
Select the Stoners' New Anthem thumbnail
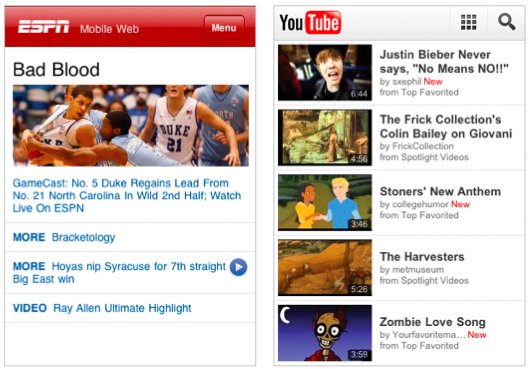[325, 202]
